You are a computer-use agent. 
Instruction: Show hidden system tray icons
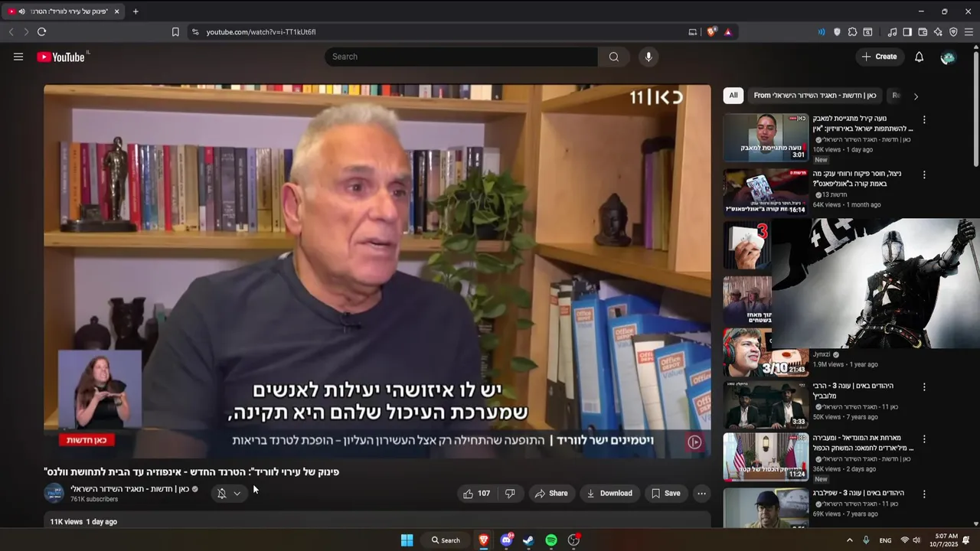tap(849, 540)
